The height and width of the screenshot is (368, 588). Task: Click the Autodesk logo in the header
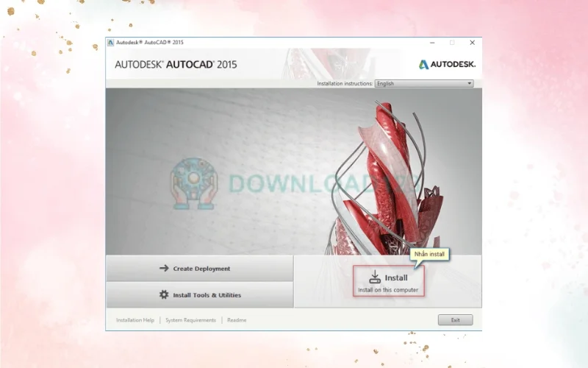(x=447, y=64)
